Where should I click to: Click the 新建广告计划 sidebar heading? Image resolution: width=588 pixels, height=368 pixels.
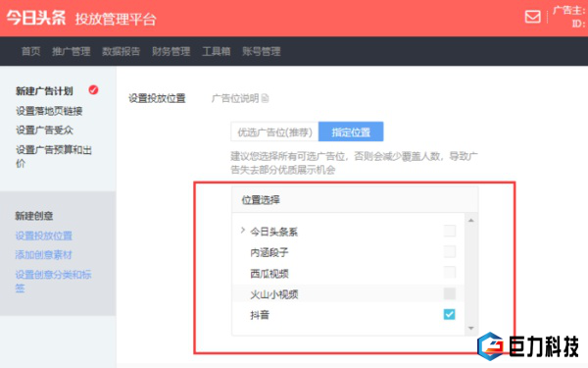44,91
